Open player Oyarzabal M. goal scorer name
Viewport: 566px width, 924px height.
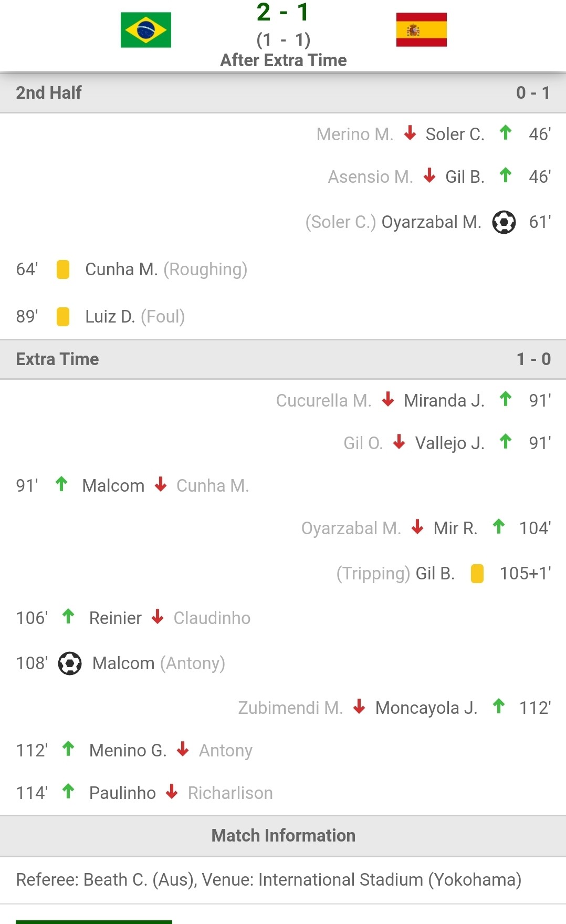[431, 222]
